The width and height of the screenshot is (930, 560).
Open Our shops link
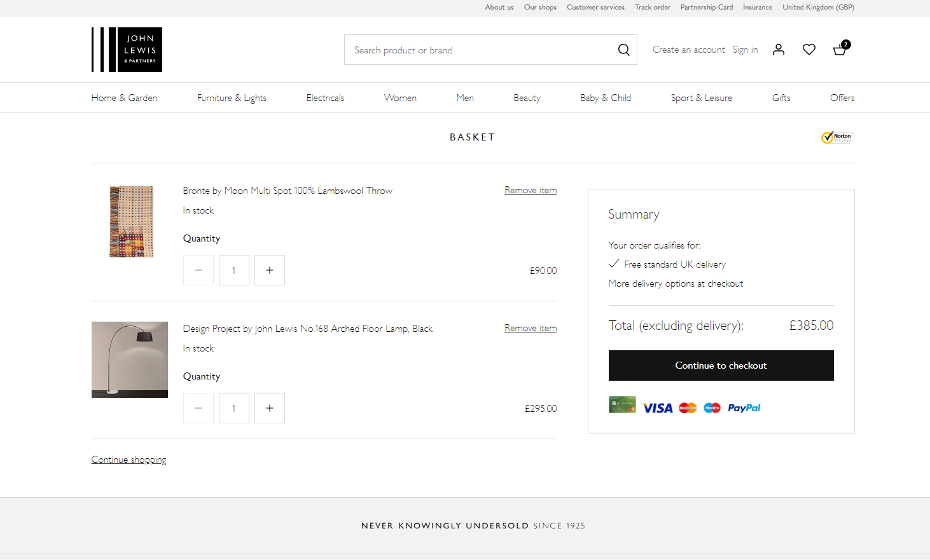pyautogui.click(x=540, y=7)
